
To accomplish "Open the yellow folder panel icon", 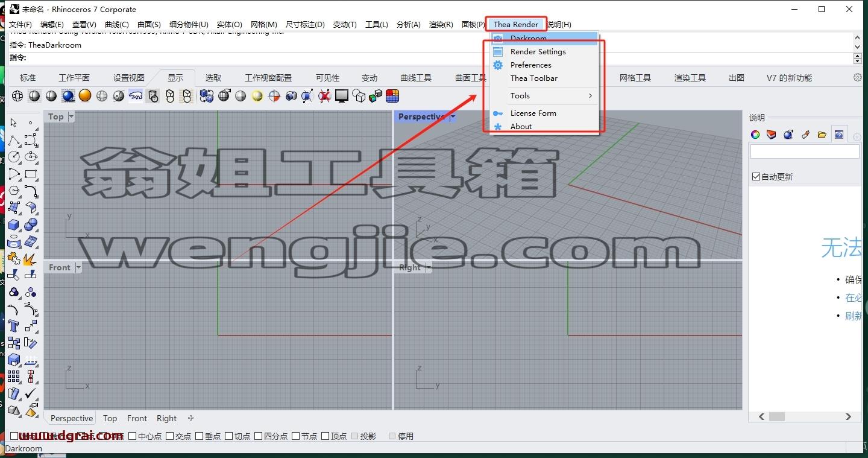I will [822, 135].
